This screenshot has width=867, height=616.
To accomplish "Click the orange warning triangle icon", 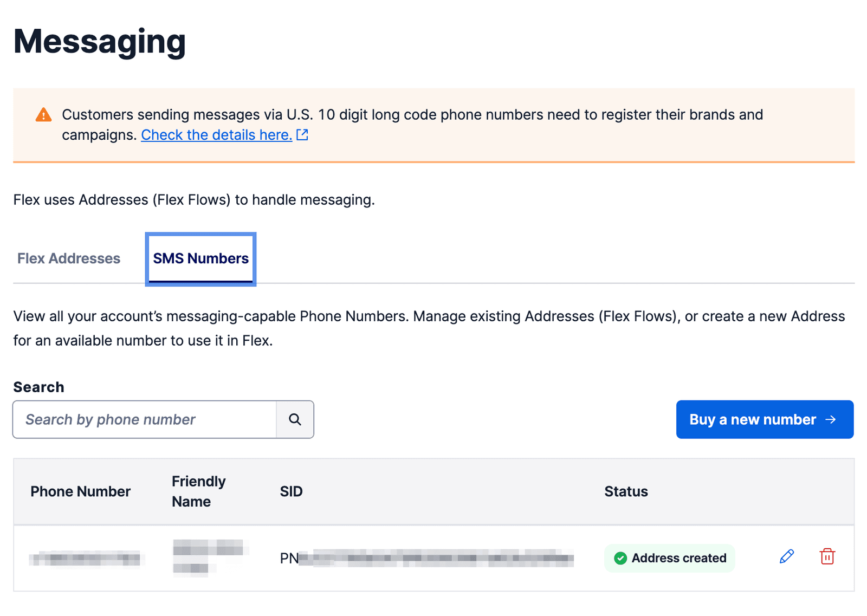I will pos(43,115).
